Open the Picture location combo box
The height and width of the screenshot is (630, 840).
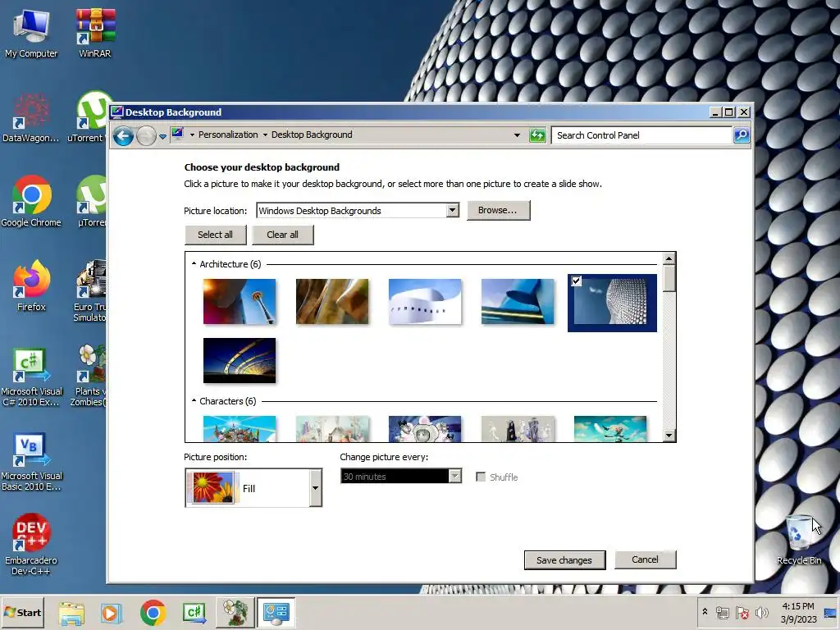[358, 211]
